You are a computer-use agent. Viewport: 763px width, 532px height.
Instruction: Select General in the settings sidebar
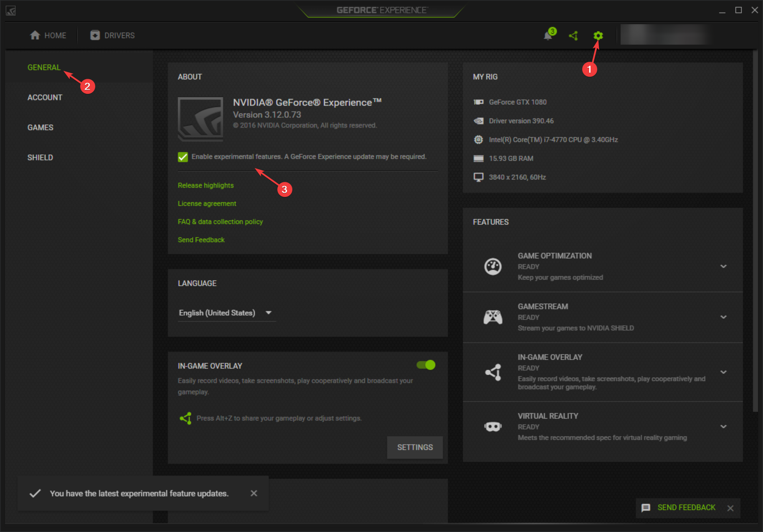point(44,68)
